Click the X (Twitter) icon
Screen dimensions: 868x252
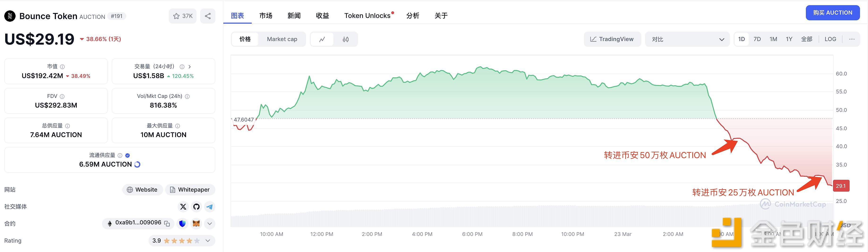click(x=183, y=206)
